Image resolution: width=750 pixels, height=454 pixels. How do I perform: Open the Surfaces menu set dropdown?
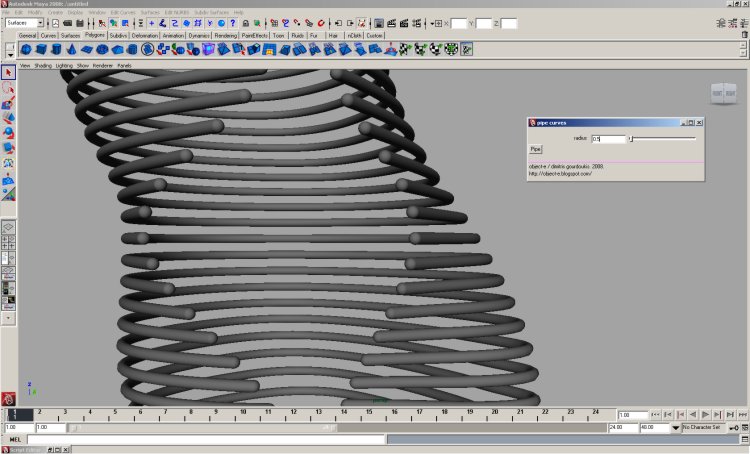(24, 23)
